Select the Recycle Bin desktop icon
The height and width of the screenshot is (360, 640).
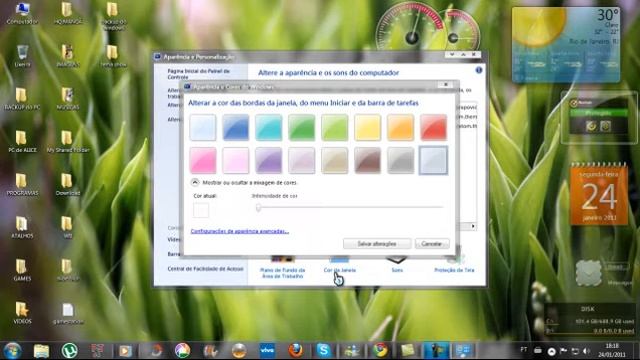coord(22,56)
